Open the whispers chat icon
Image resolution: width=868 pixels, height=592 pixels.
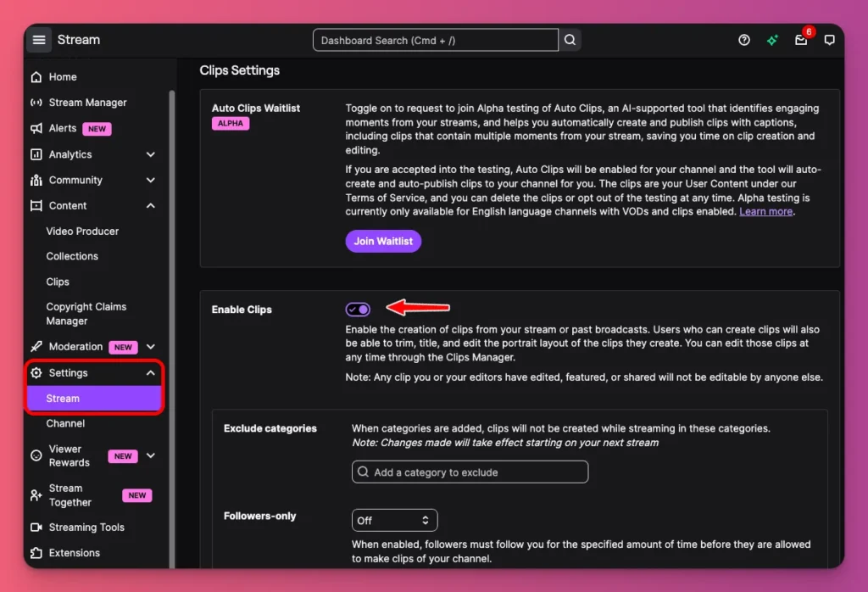[829, 39]
